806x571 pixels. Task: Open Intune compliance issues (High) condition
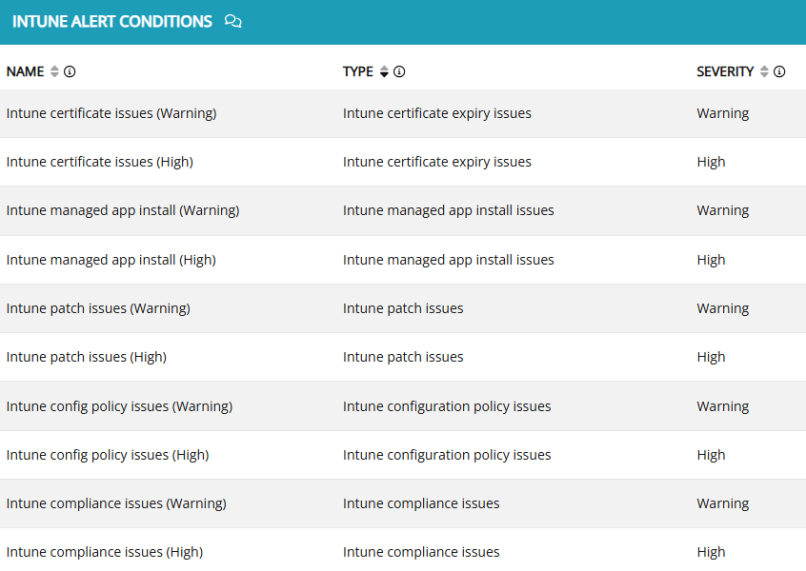click(104, 552)
